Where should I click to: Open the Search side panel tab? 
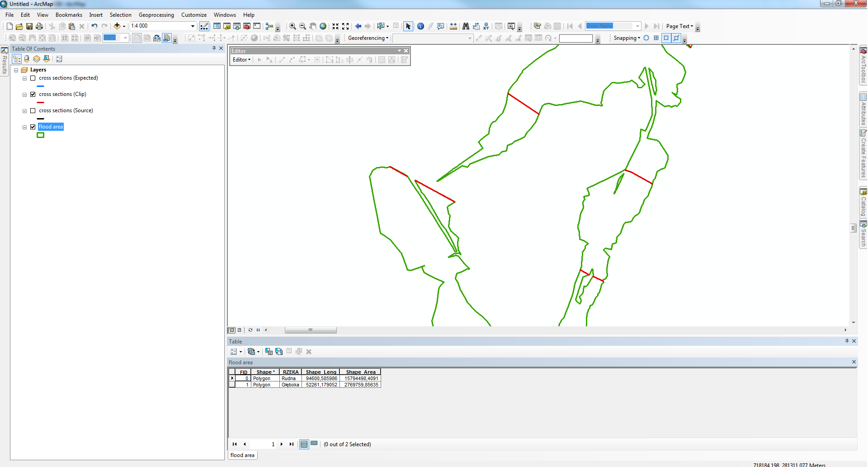pyautogui.click(x=863, y=234)
